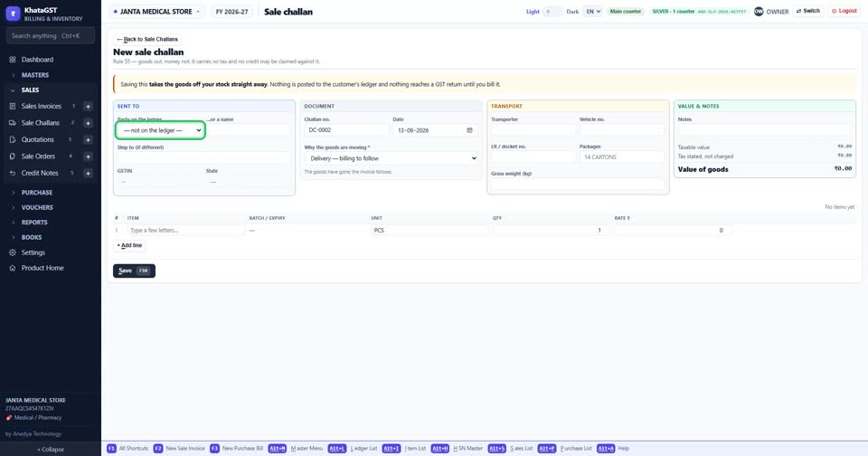Click the Notes field
This screenshot has height=456, width=868.
coord(765,130)
